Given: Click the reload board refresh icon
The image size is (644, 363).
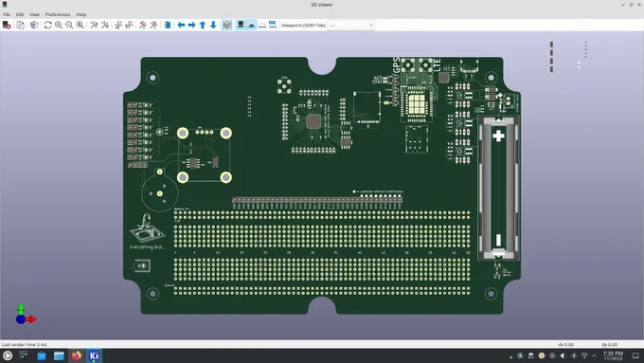Looking at the screenshot, I should pos(47,25).
